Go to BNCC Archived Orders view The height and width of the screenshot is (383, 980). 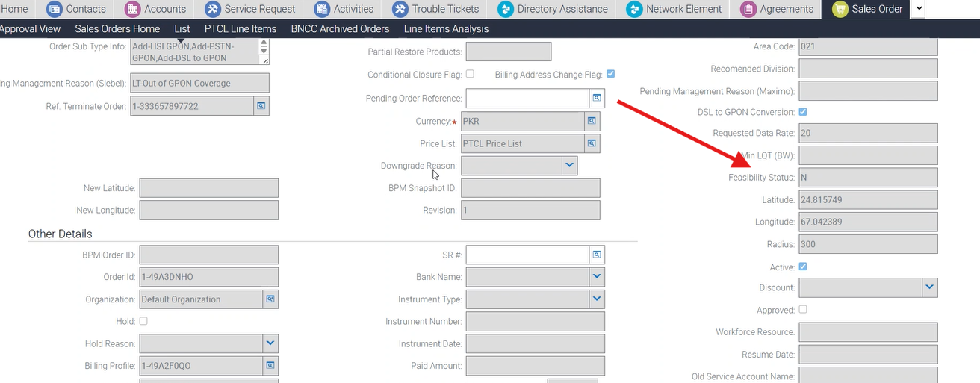[x=340, y=28]
